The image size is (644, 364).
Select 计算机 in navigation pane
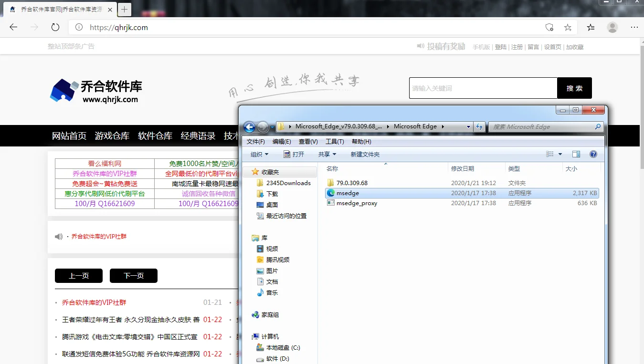coord(265,336)
